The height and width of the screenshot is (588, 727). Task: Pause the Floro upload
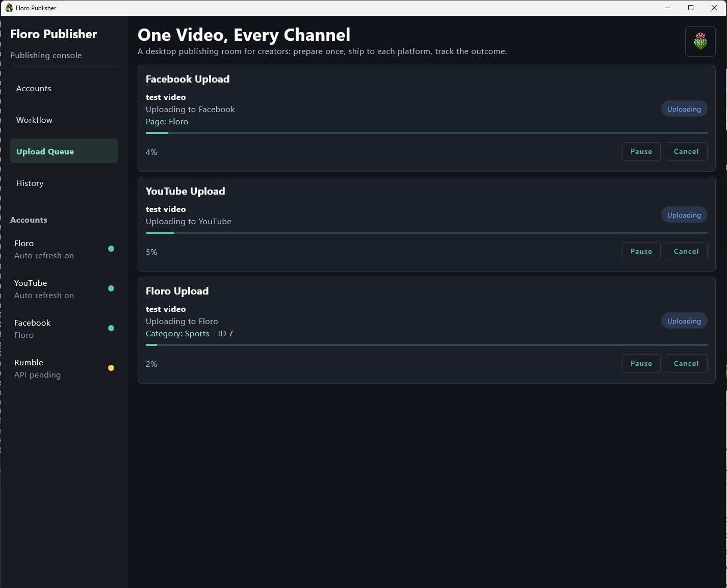point(641,363)
